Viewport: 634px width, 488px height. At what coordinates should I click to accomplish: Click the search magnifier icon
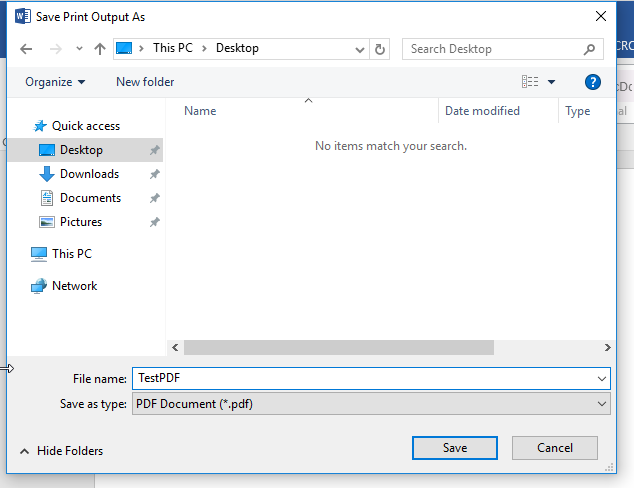(x=591, y=49)
